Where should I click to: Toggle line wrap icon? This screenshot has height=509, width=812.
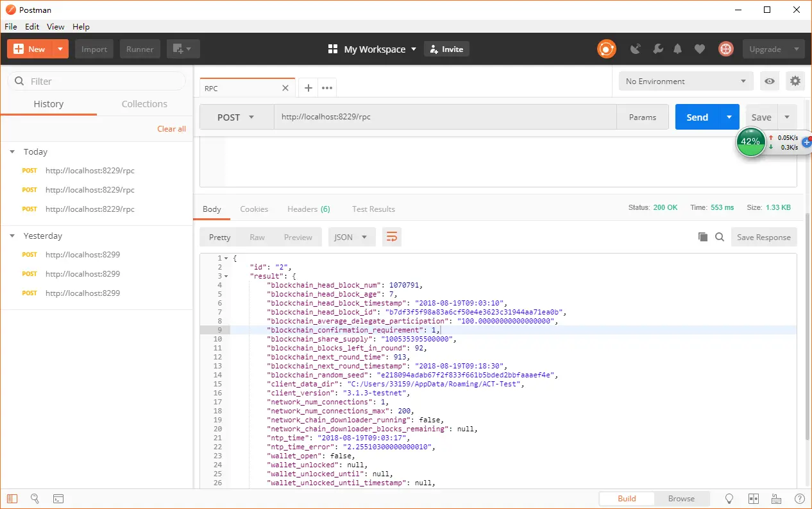pyautogui.click(x=391, y=237)
